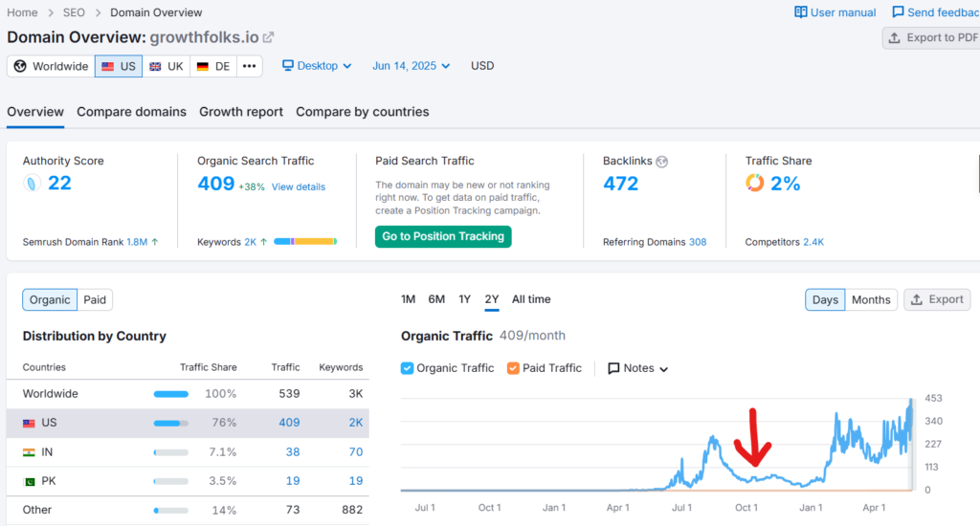Screen dimensions: 980x526
Task: Select the 1Y time range
Action: pos(464,299)
